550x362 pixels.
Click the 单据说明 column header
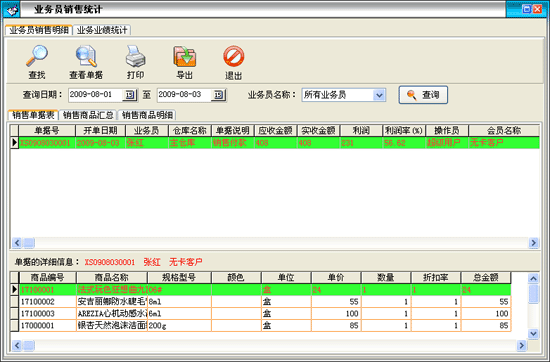click(233, 130)
